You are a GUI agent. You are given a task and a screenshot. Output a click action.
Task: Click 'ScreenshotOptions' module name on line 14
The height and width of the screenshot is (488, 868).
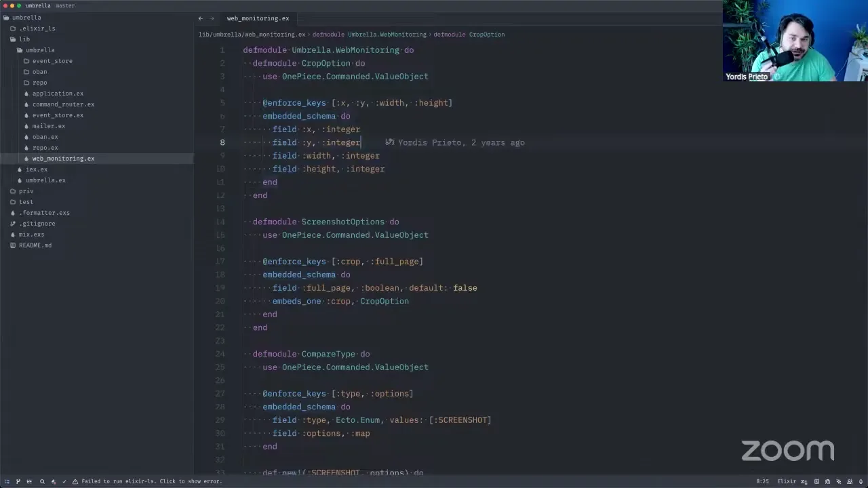point(342,222)
